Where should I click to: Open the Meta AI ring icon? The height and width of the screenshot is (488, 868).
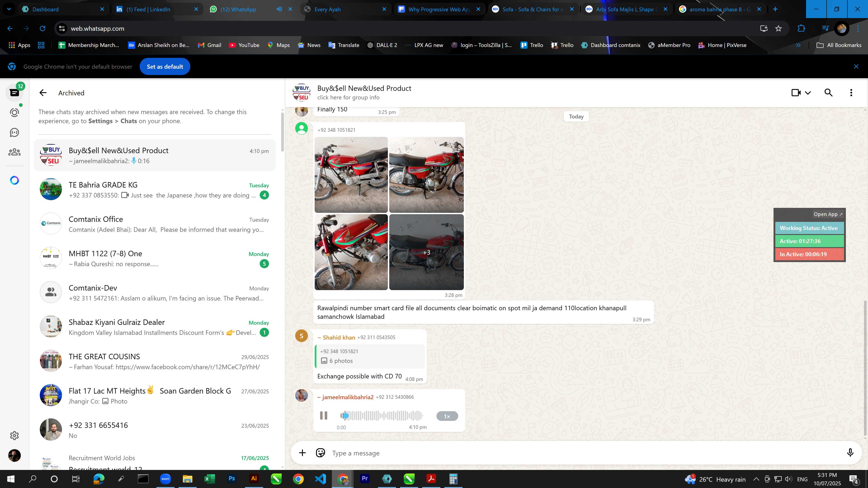(14, 181)
